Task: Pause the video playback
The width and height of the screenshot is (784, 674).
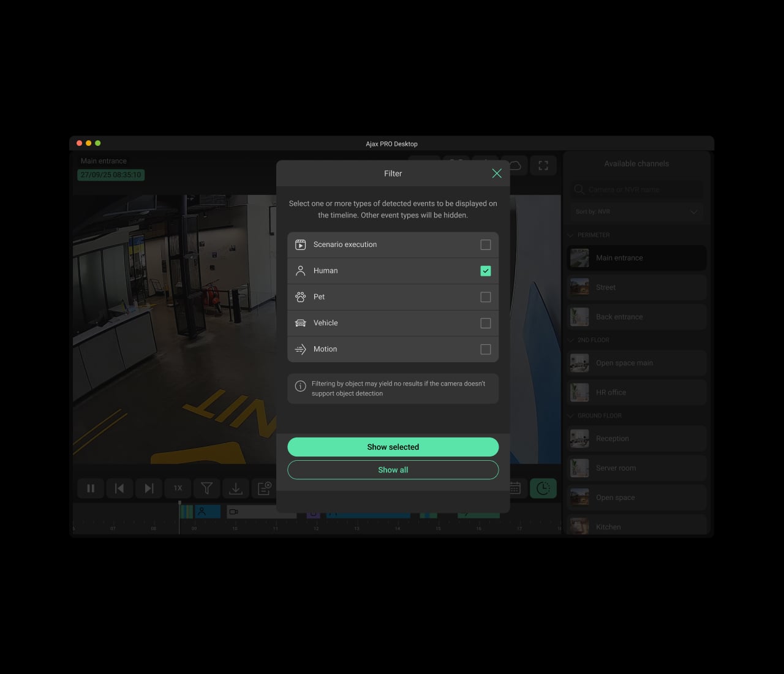Action: click(90, 488)
